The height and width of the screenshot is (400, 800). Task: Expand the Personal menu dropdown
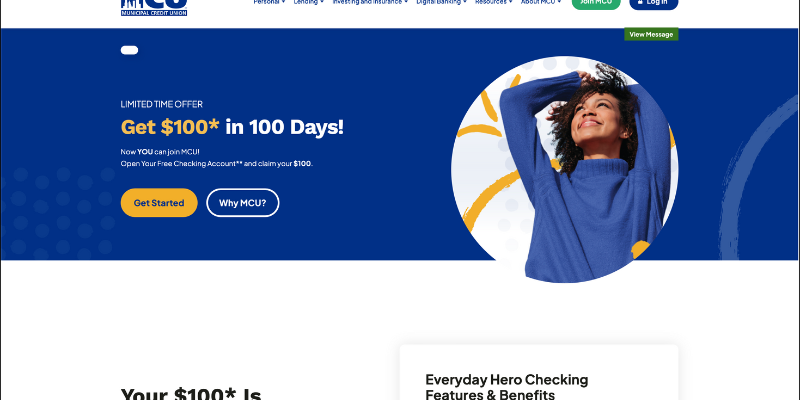269,2
